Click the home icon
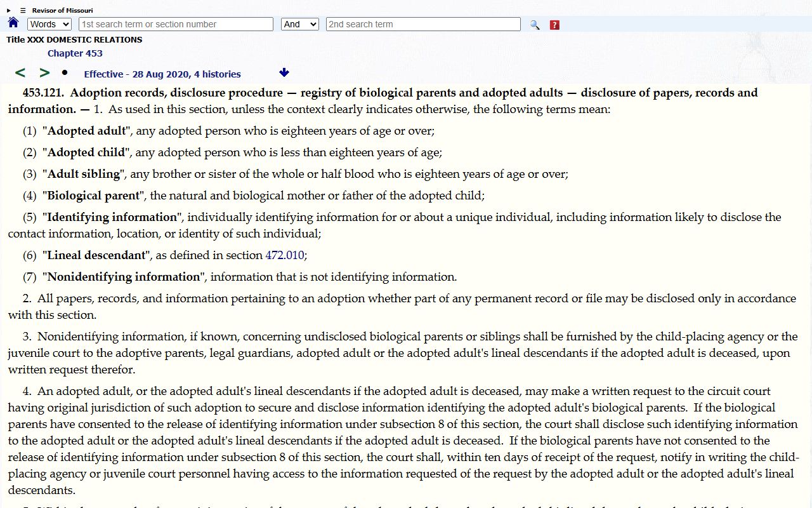The height and width of the screenshot is (508, 812). pyautogui.click(x=13, y=23)
